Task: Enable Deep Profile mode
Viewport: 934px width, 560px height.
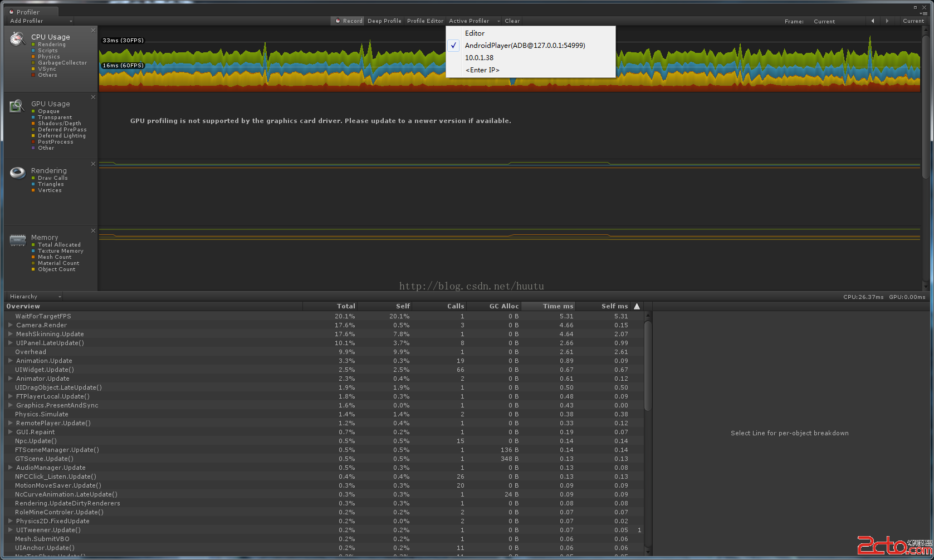Action: tap(384, 21)
